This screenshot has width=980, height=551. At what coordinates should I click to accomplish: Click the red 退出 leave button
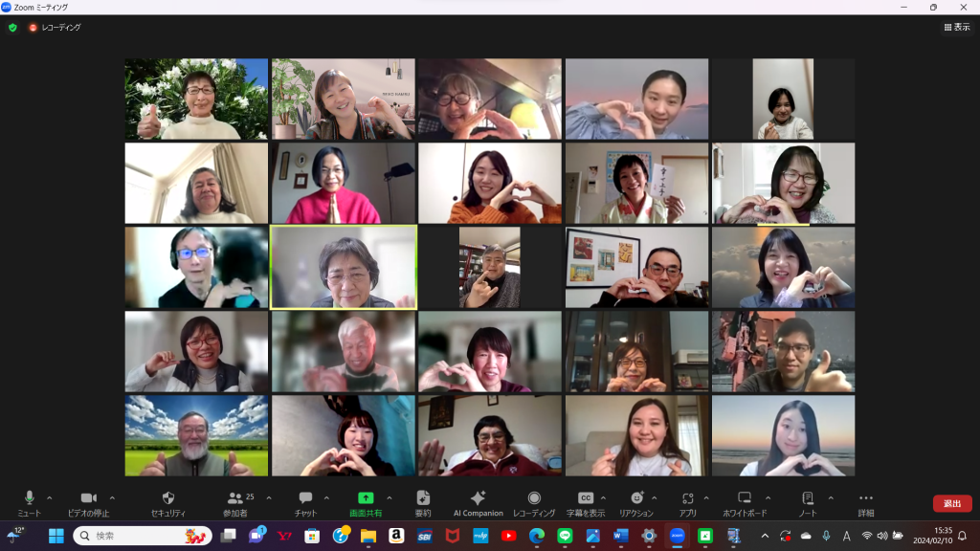951,503
